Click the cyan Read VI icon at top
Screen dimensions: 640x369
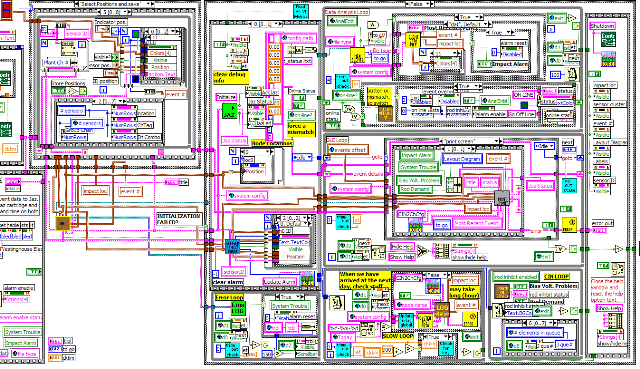pos(301,11)
